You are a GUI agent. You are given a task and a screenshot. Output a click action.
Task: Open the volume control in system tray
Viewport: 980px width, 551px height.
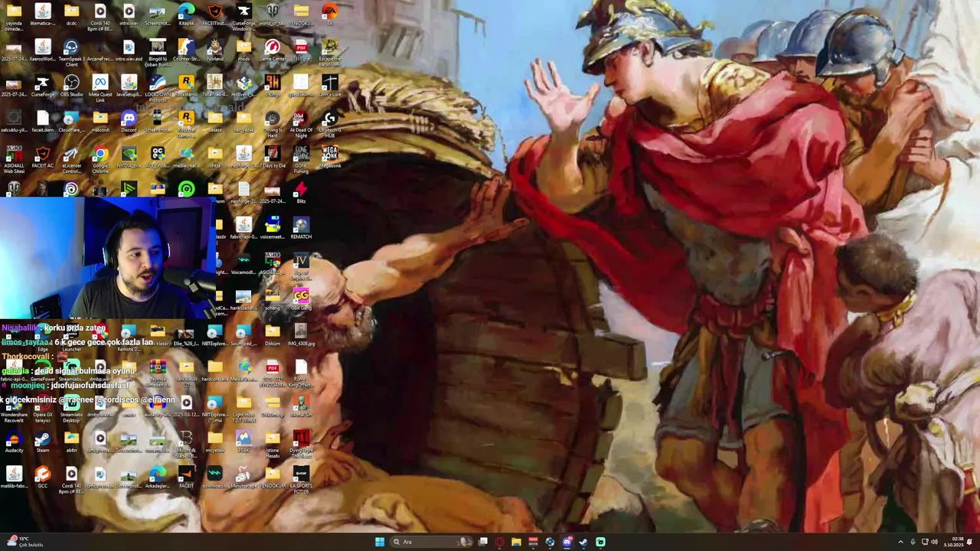pos(934,542)
